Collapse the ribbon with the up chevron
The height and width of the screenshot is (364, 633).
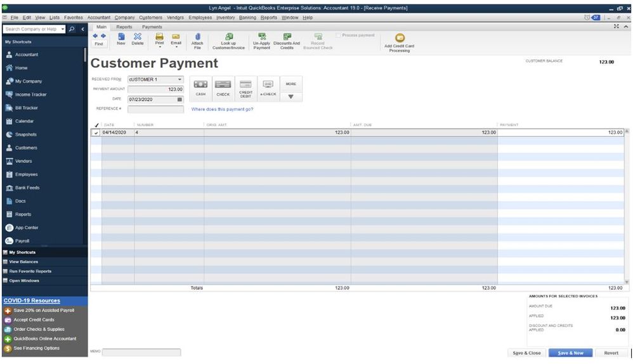pyautogui.click(x=626, y=27)
